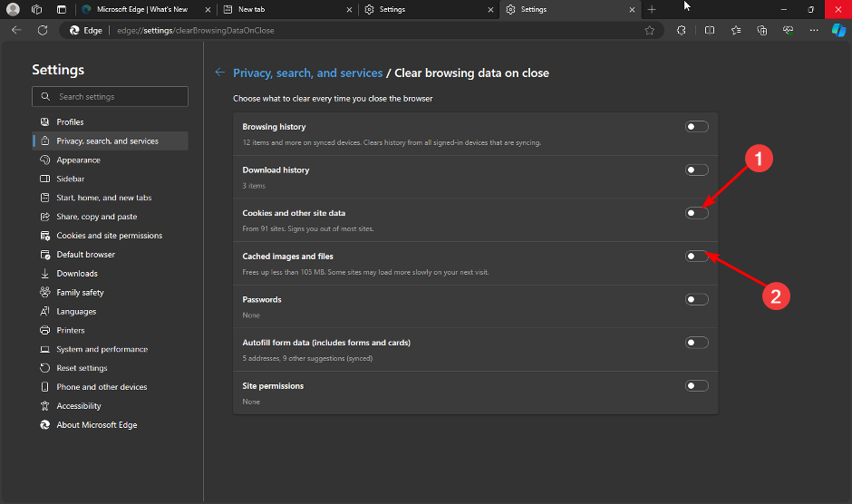Open Browser essentials heart icon
The height and width of the screenshot is (504, 852).
coord(788,31)
